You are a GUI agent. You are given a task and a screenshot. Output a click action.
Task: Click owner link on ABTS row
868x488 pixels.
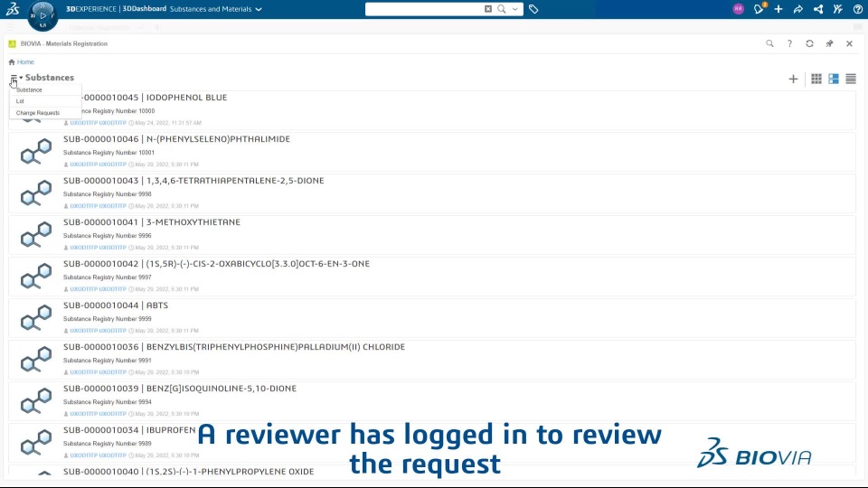[x=98, y=331]
